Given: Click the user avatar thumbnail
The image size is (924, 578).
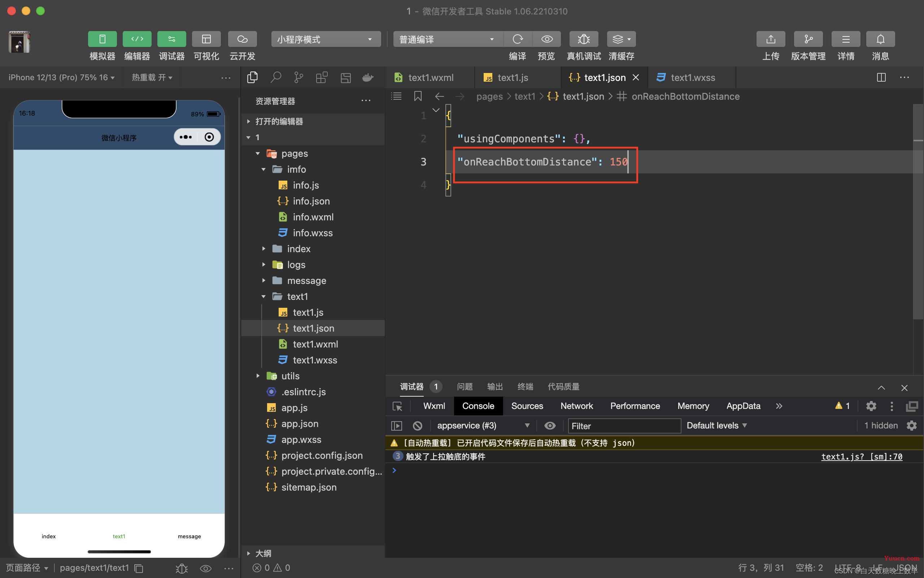Looking at the screenshot, I should pos(19,42).
